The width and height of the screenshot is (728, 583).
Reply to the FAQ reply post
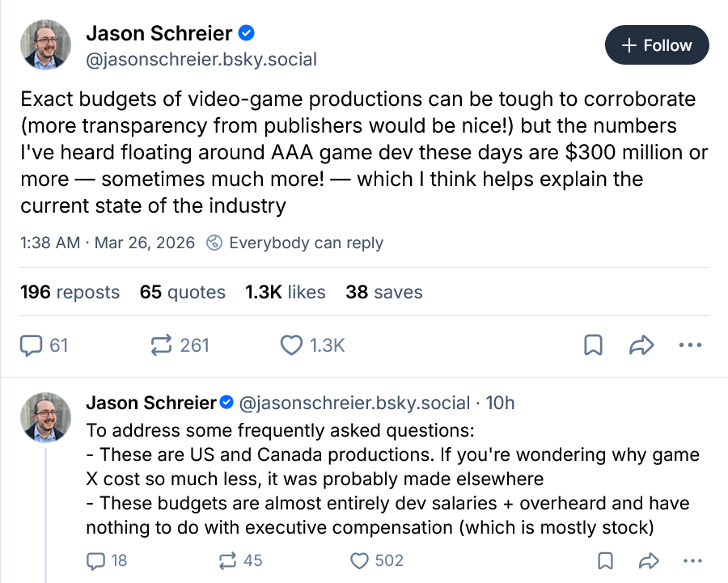(95, 560)
